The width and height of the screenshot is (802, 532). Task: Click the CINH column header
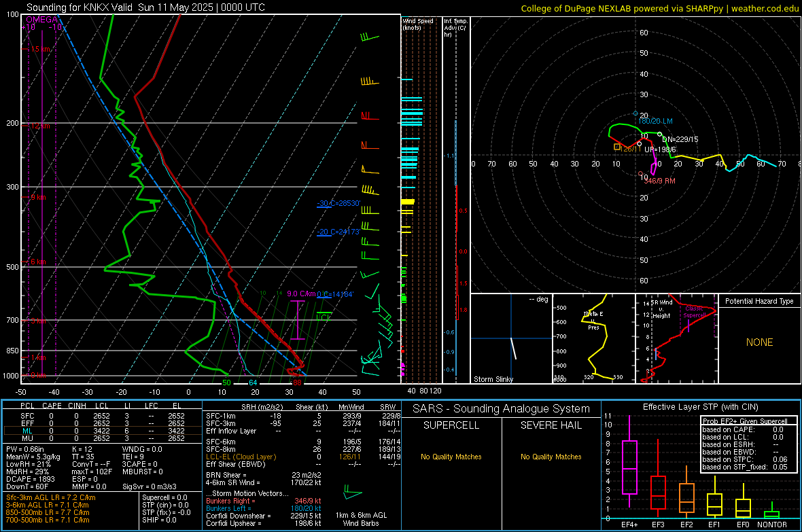[x=77, y=406]
